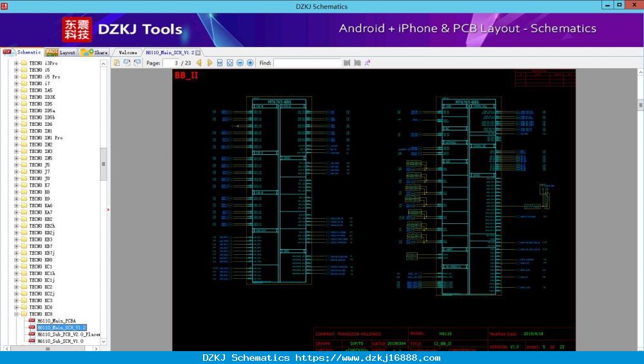Open H6110_Sub_SCH_V1.0 file
Image resolution: width=644 pixels, height=364 pixels.
click(61, 341)
